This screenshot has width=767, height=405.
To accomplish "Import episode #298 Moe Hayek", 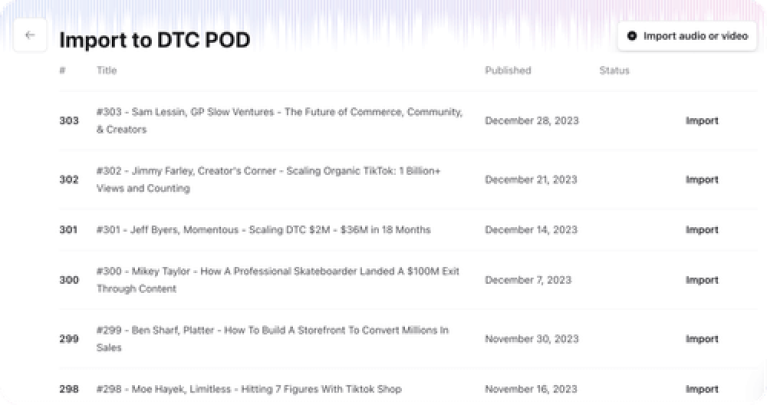I will 701,389.
